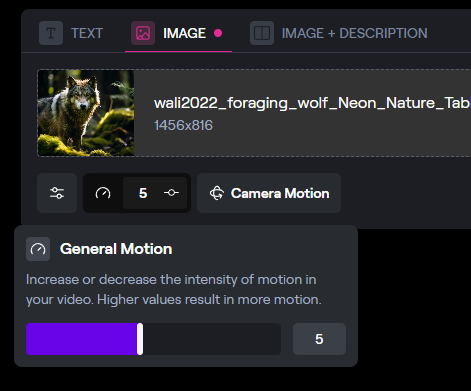Click the white slider handle

140,339
